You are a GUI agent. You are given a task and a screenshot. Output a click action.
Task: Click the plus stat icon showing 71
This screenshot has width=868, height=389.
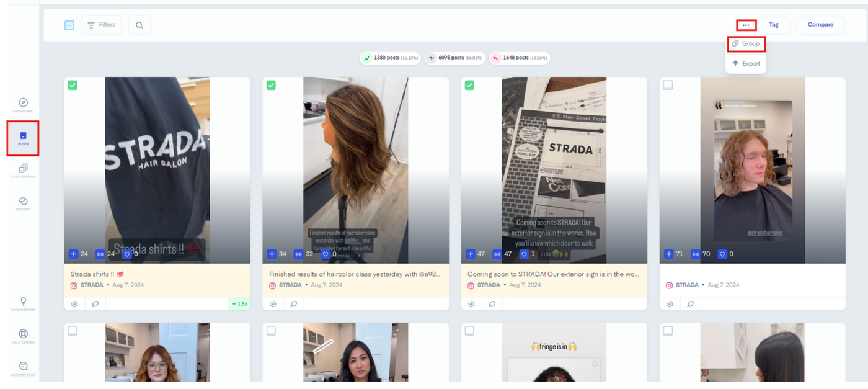pos(668,254)
